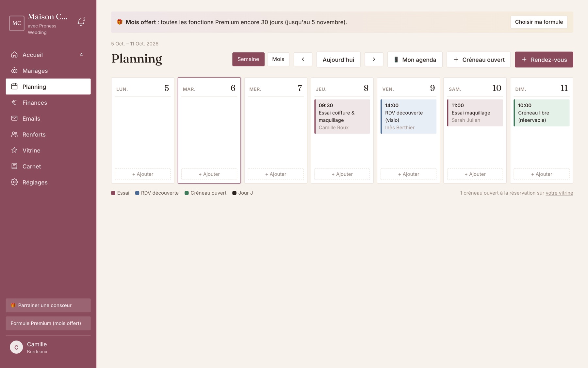The image size is (588, 368).
Task: Open the 10:00 Créneau libre event
Action: pos(542,113)
